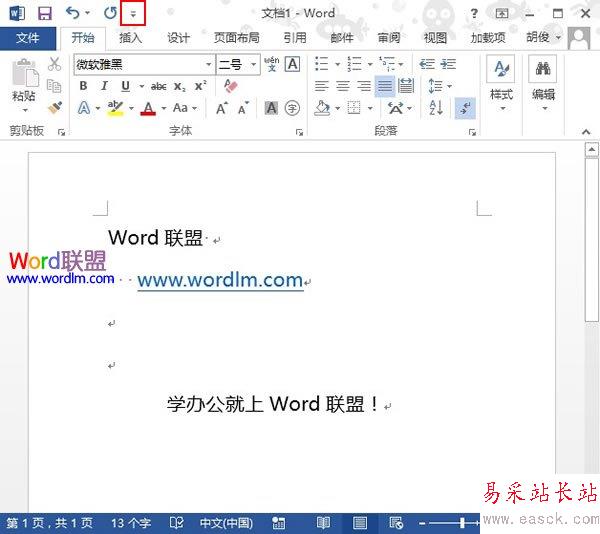Image resolution: width=600 pixels, height=534 pixels.
Task: Apply yellow text highlight color
Action: (115, 108)
